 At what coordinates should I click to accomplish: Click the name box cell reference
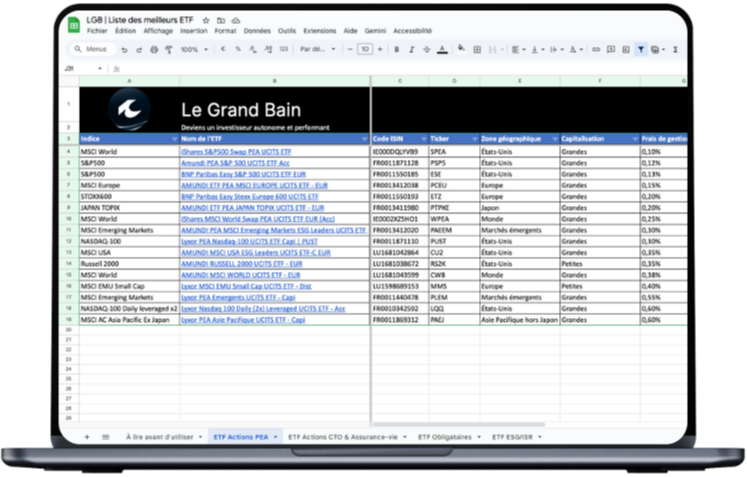82,69
